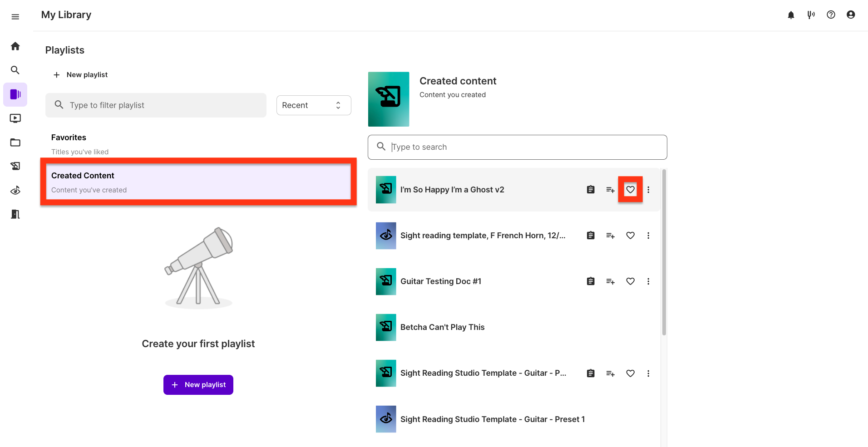
Task: Open the user account profile icon
Action: 851,15
